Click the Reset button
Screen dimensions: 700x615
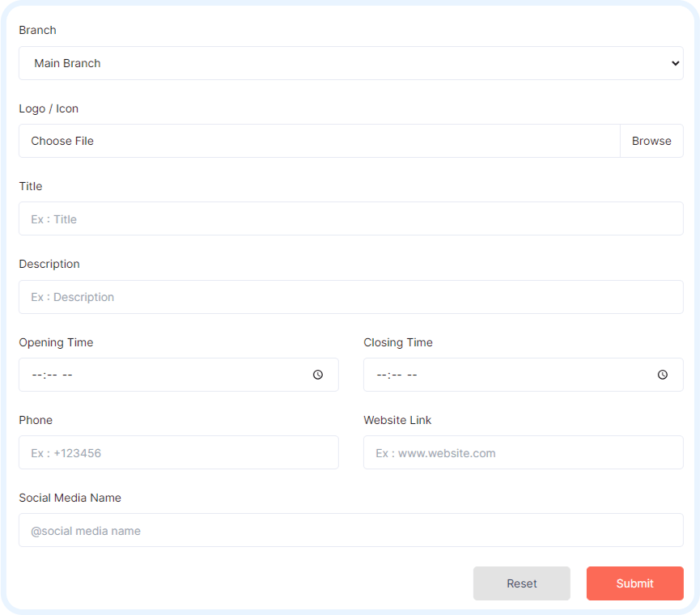pyautogui.click(x=522, y=583)
